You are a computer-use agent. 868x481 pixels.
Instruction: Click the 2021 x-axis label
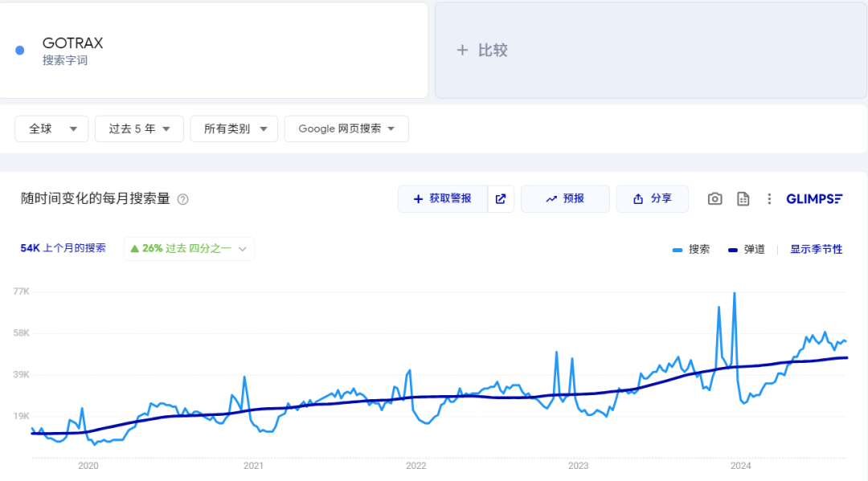(253, 466)
